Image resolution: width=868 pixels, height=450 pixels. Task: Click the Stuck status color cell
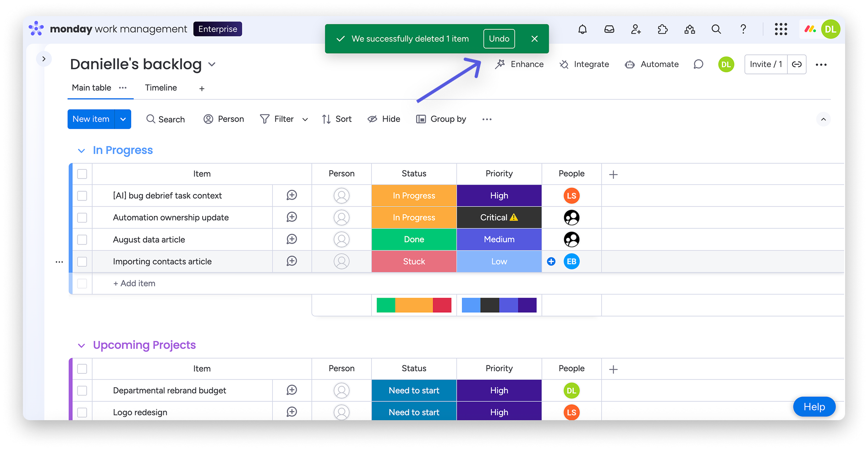(x=413, y=261)
